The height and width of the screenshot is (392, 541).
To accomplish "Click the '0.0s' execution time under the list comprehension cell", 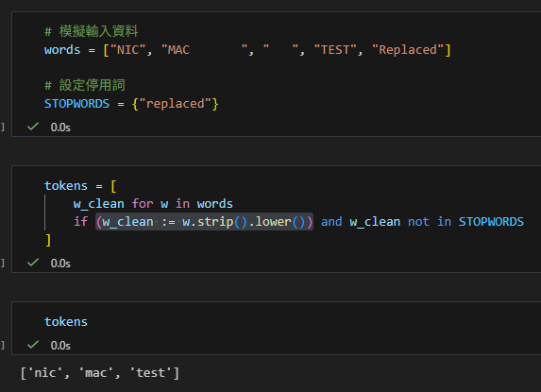I will click(x=60, y=264).
